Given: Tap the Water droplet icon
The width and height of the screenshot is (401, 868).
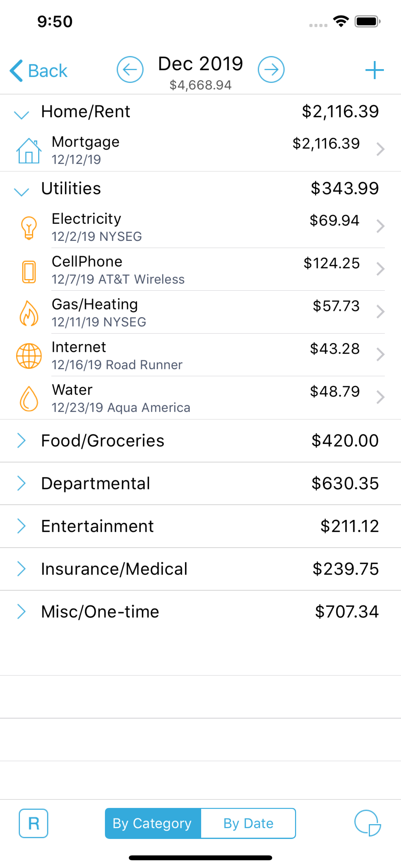Looking at the screenshot, I should click(29, 398).
